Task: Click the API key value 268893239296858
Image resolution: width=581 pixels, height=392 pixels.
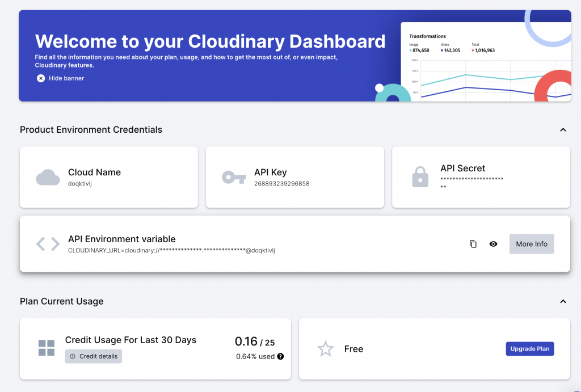Action: [x=281, y=183]
